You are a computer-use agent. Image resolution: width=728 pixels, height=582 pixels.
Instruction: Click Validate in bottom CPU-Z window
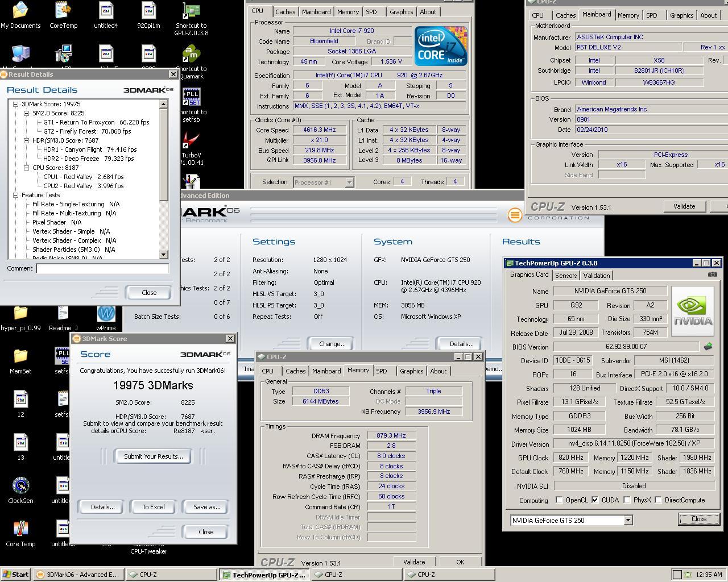(414, 562)
